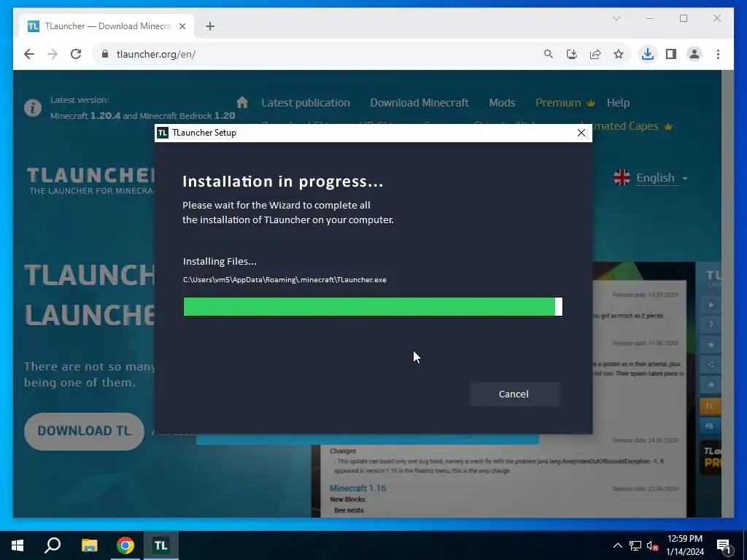Go forward in Chrome browser
Viewport: 747px width, 560px height.
point(53,54)
